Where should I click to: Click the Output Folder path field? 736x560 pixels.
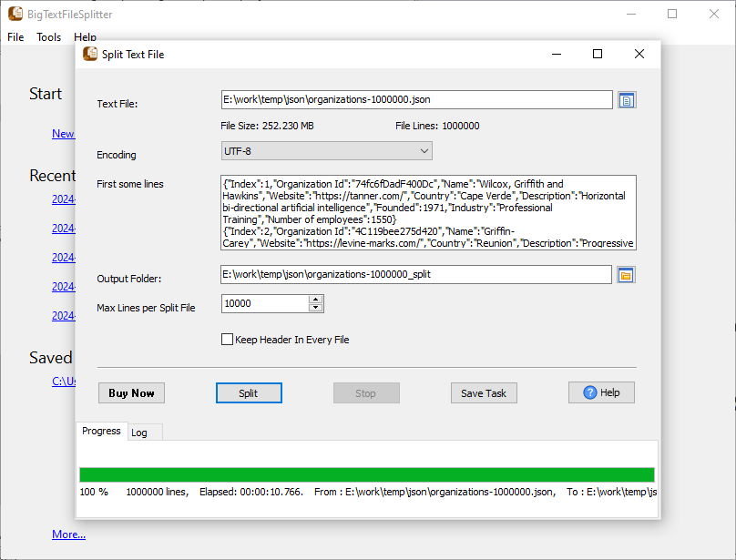click(415, 275)
